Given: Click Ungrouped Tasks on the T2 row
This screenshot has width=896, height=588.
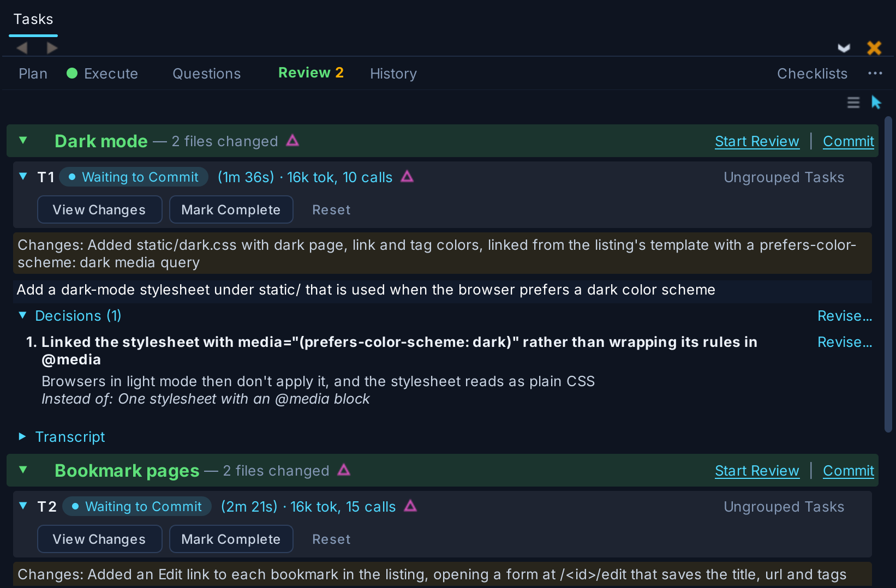Looking at the screenshot, I should point(784,507).
